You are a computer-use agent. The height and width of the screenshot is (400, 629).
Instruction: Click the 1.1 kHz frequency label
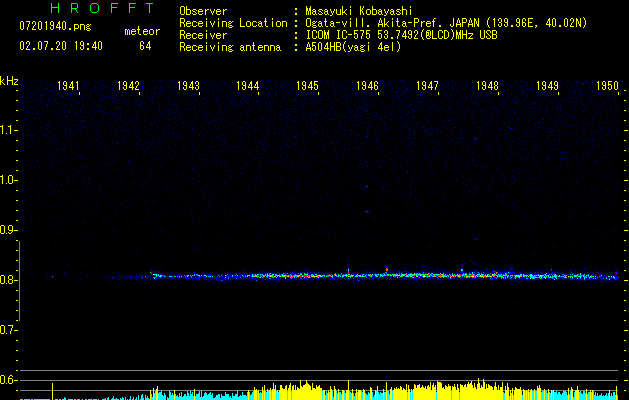point(8,130)
